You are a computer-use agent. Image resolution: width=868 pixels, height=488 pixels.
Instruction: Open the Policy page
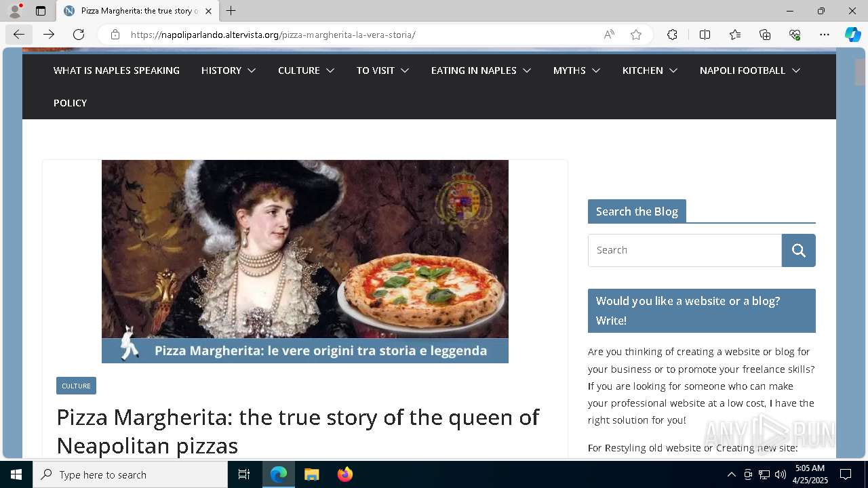[71, 103]
